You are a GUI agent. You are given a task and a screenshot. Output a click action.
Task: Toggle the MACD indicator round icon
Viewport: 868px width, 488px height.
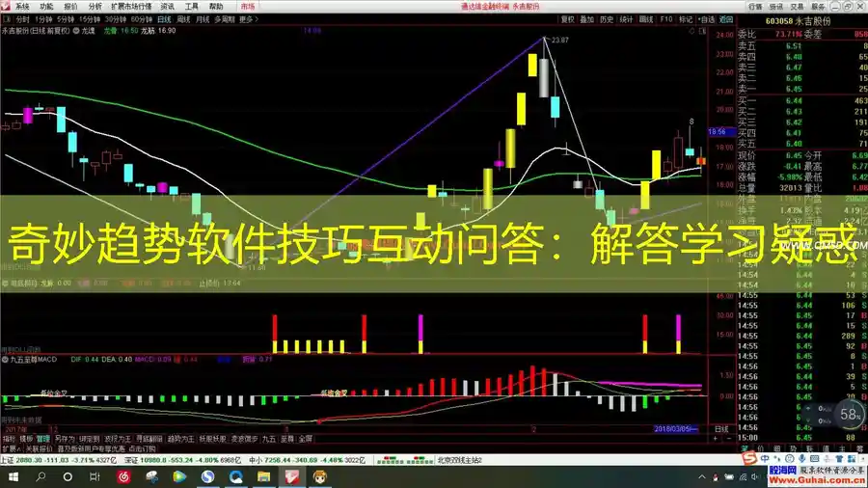[5, 359]
